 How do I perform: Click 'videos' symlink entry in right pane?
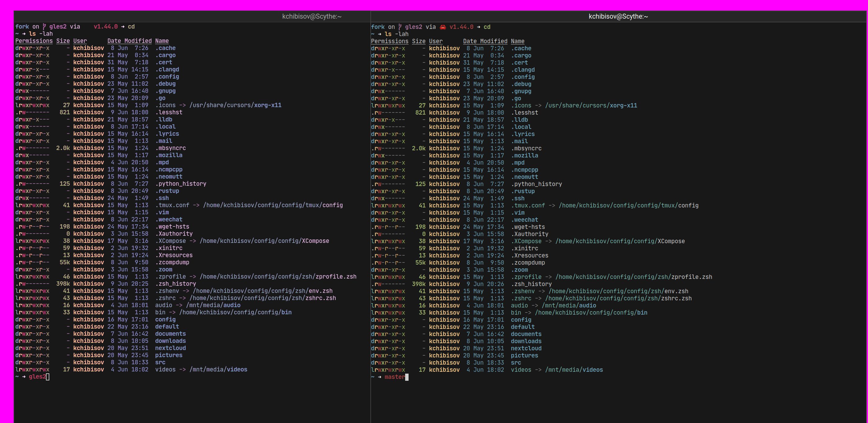(521, 370)
